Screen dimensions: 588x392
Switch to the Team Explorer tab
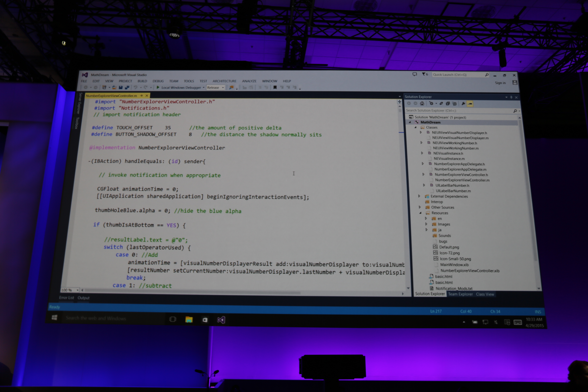point(460,294)
